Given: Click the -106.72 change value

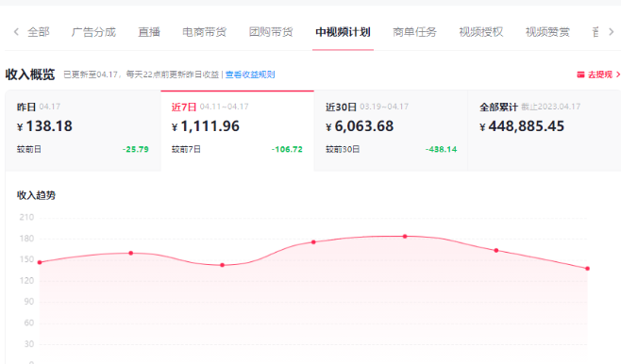Looking at the screenshot, I should point(287,149).
